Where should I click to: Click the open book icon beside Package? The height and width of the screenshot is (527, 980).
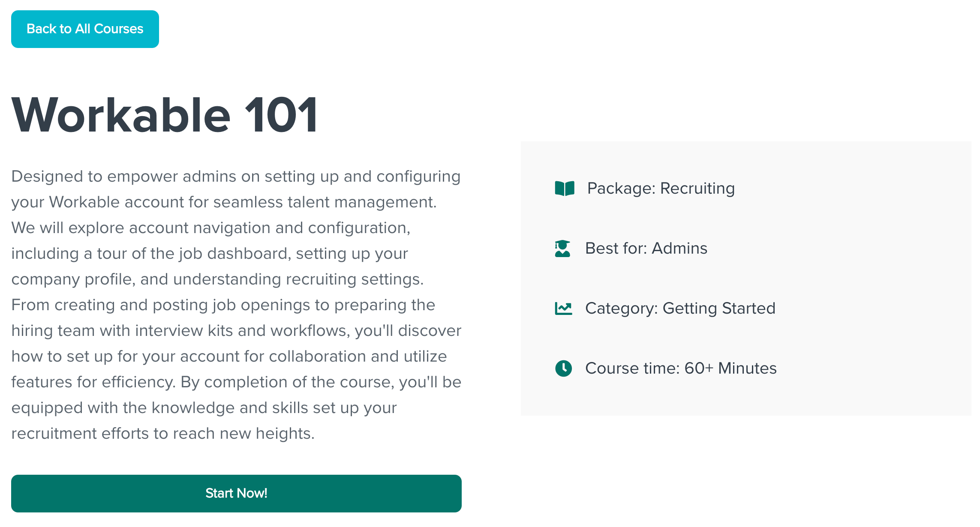coord(565,189)
